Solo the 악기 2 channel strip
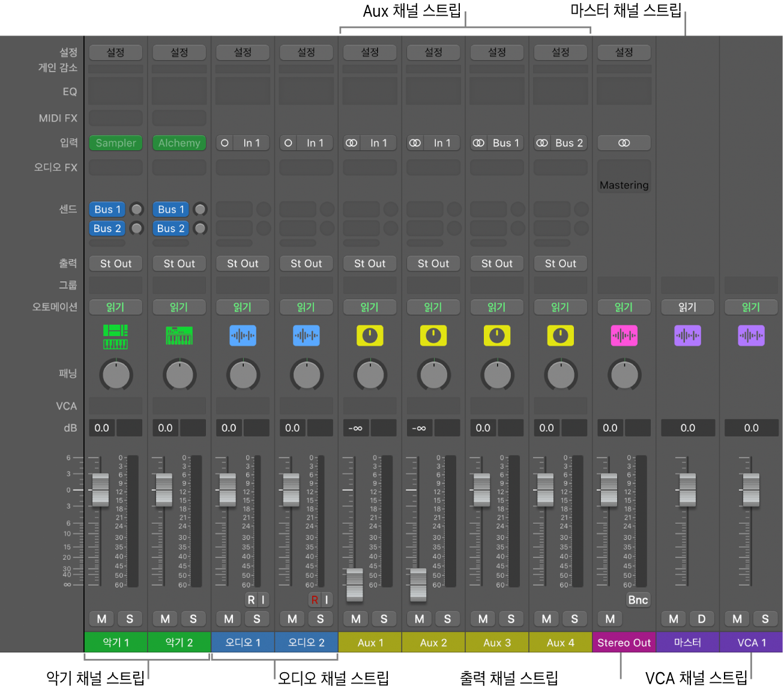 [x=193, y=619]
